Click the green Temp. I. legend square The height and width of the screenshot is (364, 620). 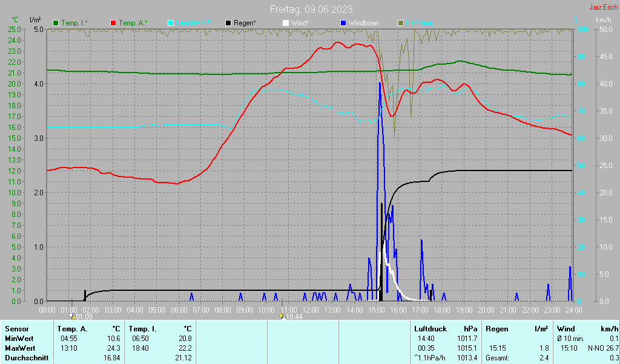click(x=56, y=24)
